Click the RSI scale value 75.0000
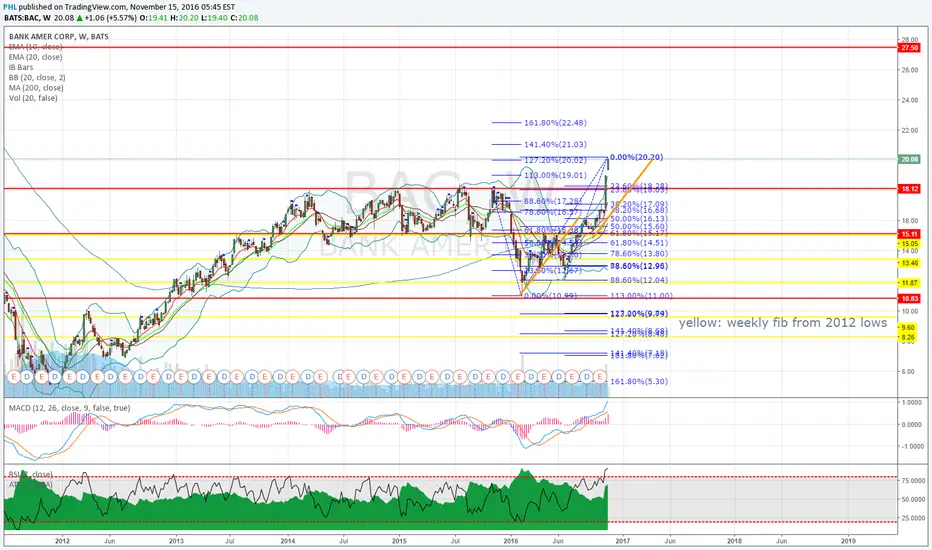932x550 pixels. point(913,480)
